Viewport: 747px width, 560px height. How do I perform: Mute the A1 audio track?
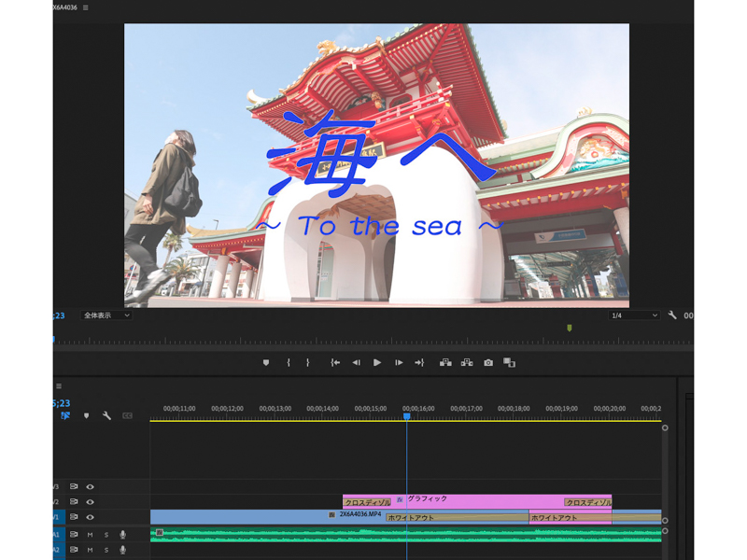point(90,535)
